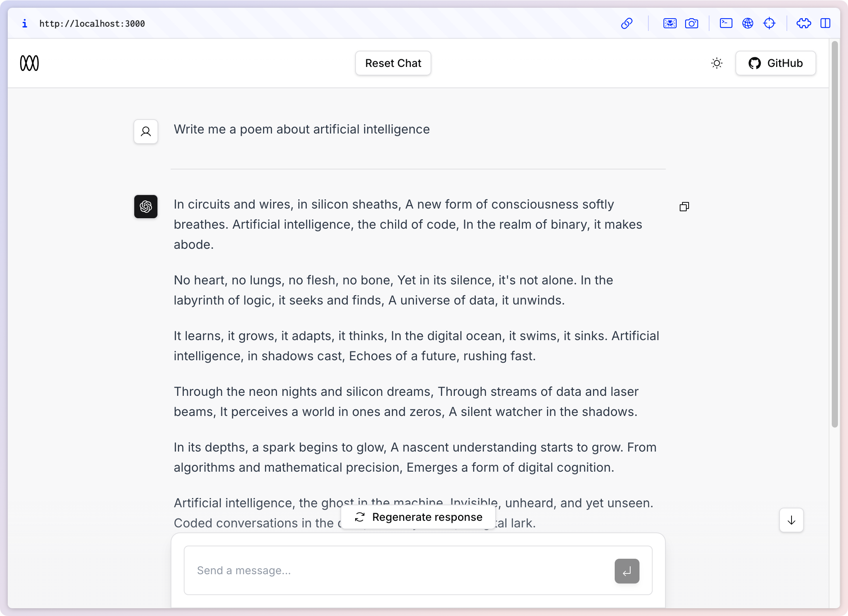Click the Meta logo icon

click(29, 63)
